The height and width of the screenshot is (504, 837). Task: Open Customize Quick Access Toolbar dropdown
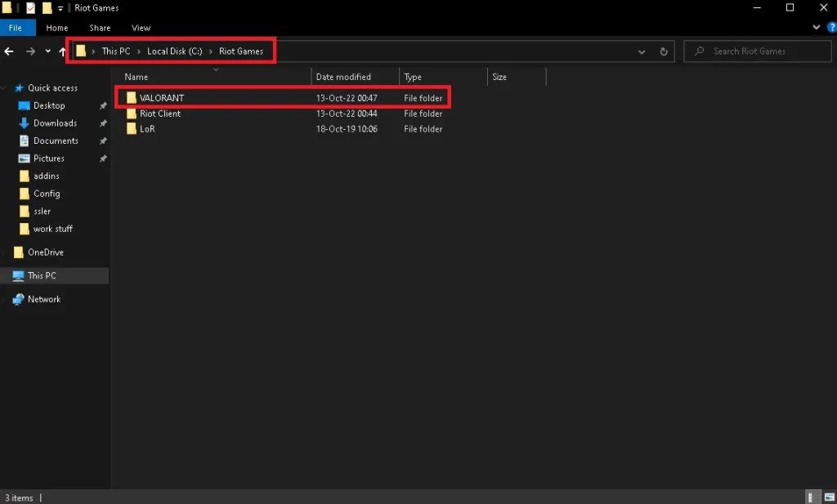click(x=60, y=8)
